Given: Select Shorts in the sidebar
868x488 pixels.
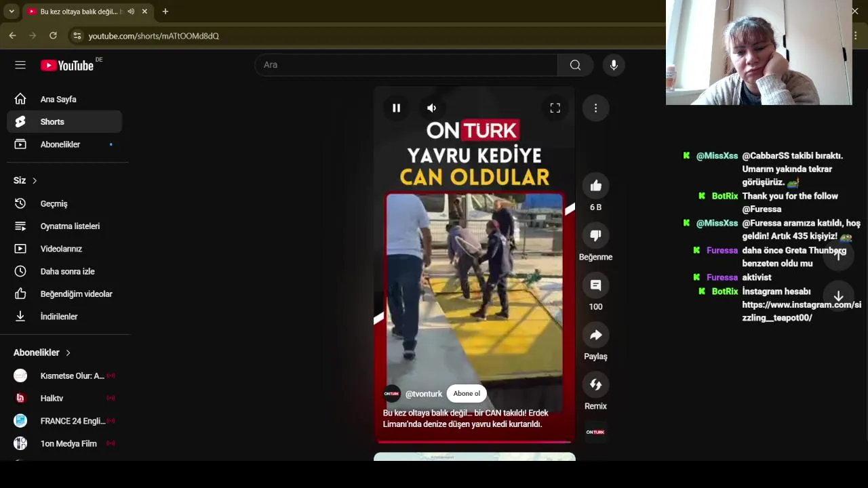Looking at the screenshot, I should 64,122.
